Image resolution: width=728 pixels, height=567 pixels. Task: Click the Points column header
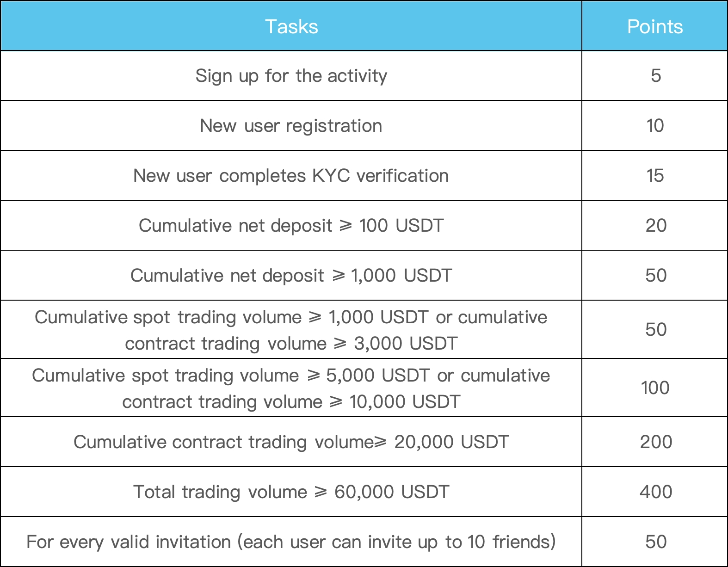(654, 26)
